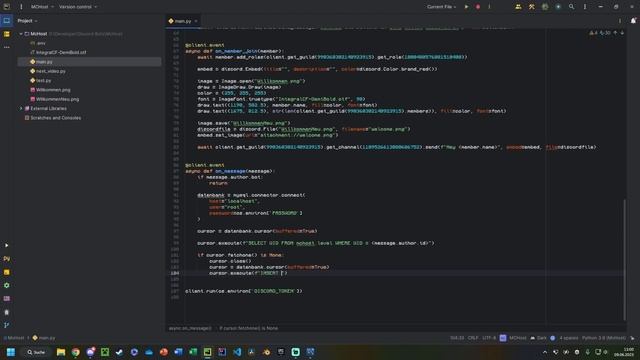This screenshot has width=640, height=360.
Task: Click line number 104 in gutter
Action: [175, 273]
